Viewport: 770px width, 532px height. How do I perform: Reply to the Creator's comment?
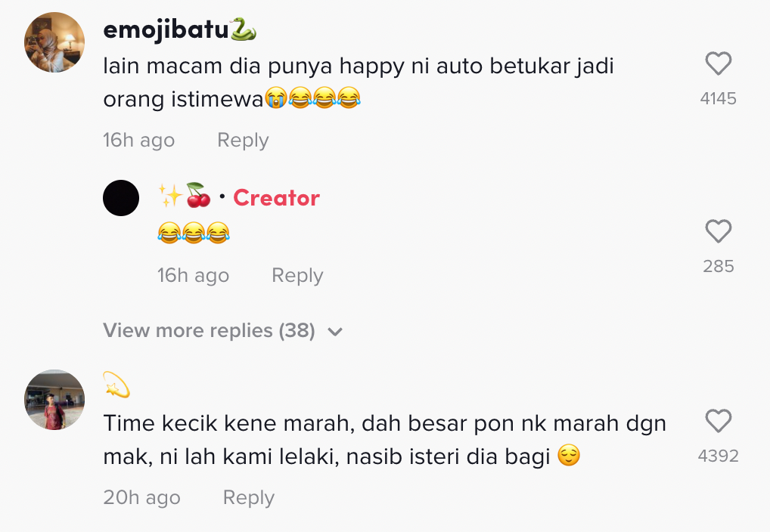pyautogui.click(x=297, y=276)
